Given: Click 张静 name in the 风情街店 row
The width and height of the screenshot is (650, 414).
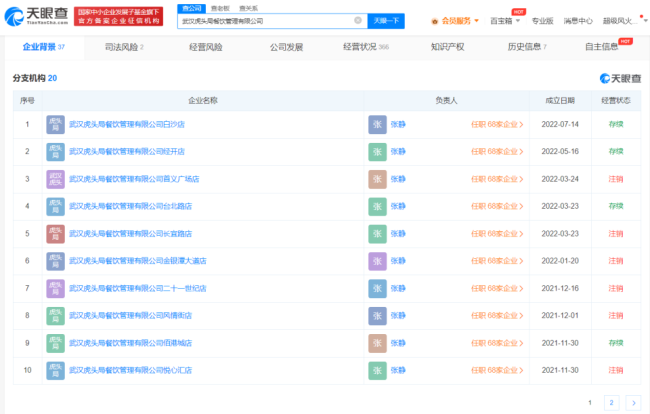Looking at the screenshot, I should pos(398,316).
